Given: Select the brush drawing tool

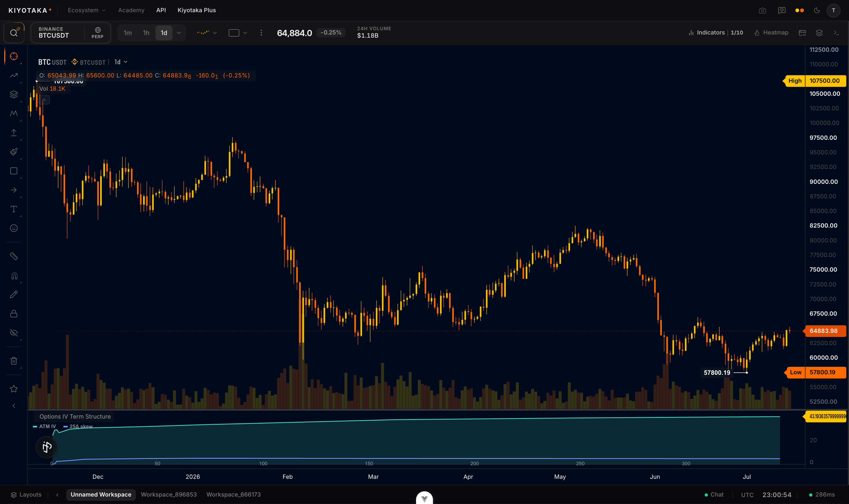Looking at the screenshot, I should point(14,152).
